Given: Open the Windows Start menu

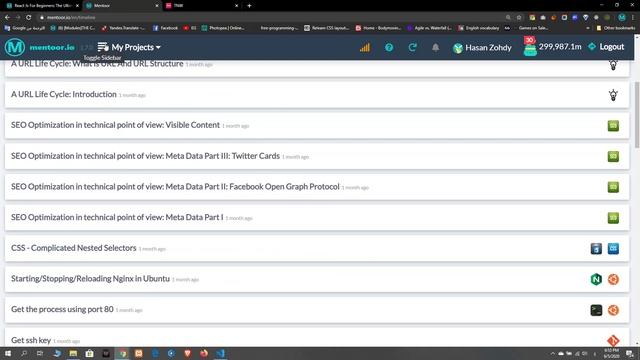Looking at the screenshot, I should [8, 353].
